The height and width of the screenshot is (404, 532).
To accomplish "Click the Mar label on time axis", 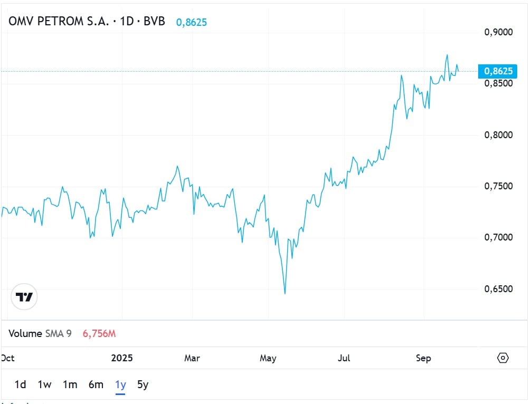I will click(192, 358).
